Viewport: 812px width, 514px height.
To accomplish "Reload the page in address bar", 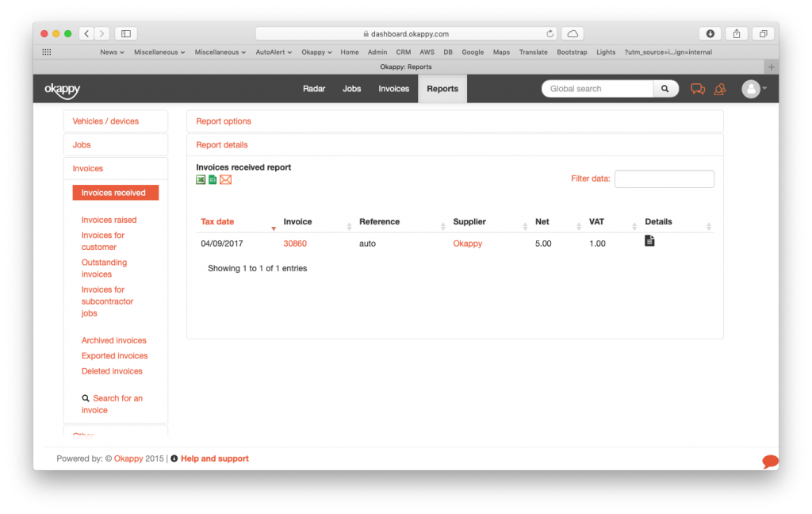I will click(x=550, y=33).
